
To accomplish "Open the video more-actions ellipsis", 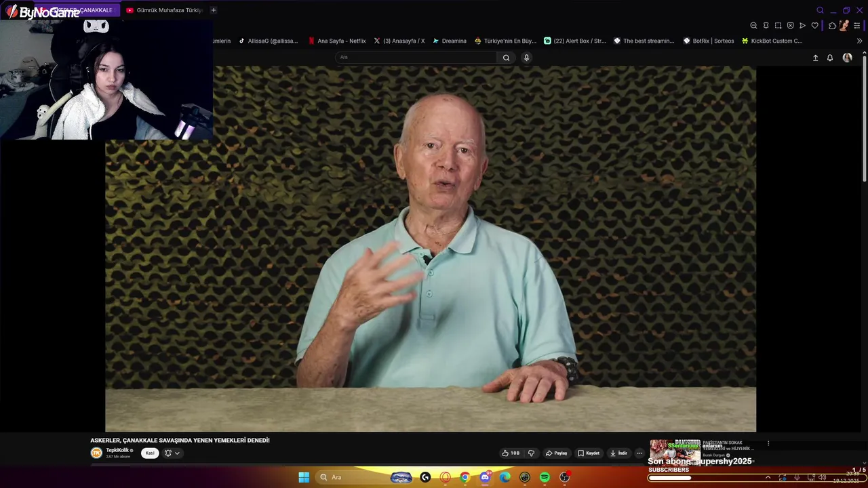I will click(x=639, y=453).
